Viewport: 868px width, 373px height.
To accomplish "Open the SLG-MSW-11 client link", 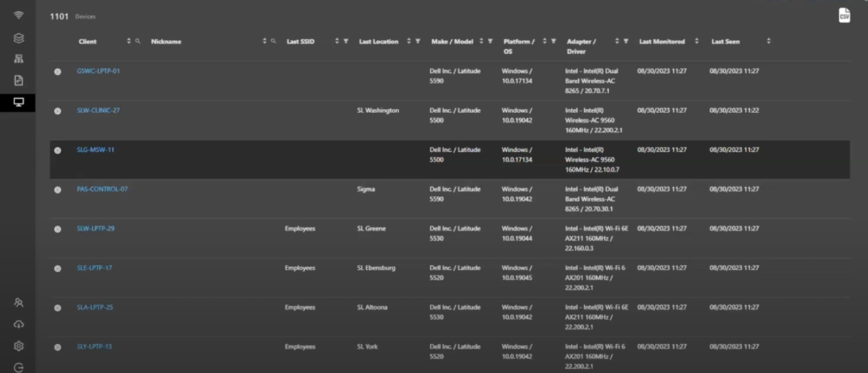I will coord(95,150).
